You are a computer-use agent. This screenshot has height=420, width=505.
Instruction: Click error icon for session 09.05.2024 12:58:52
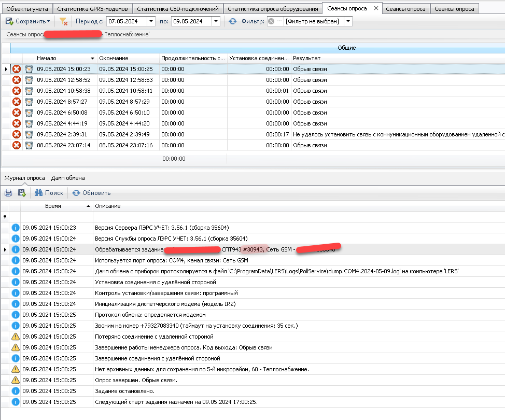(x=17, y=80)
